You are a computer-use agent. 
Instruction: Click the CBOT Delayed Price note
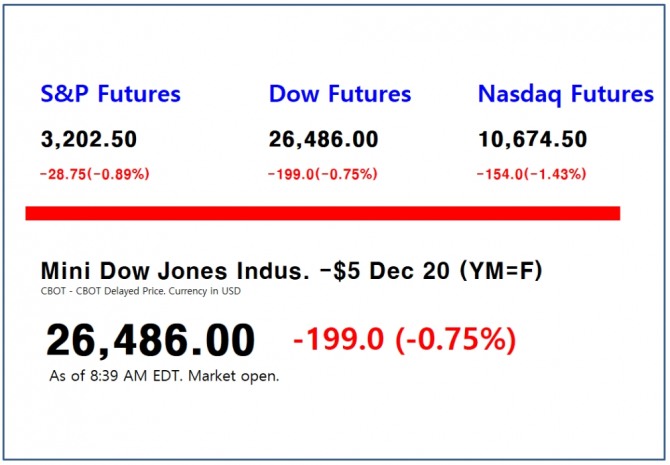pyautogui.click(x=113, y=292)
